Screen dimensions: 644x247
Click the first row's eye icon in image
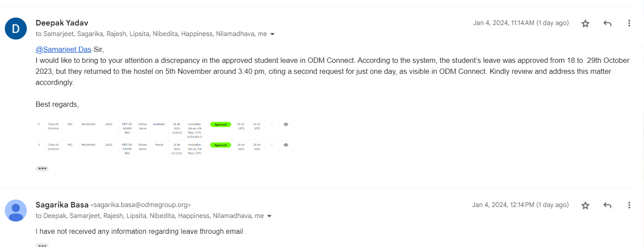286,124
